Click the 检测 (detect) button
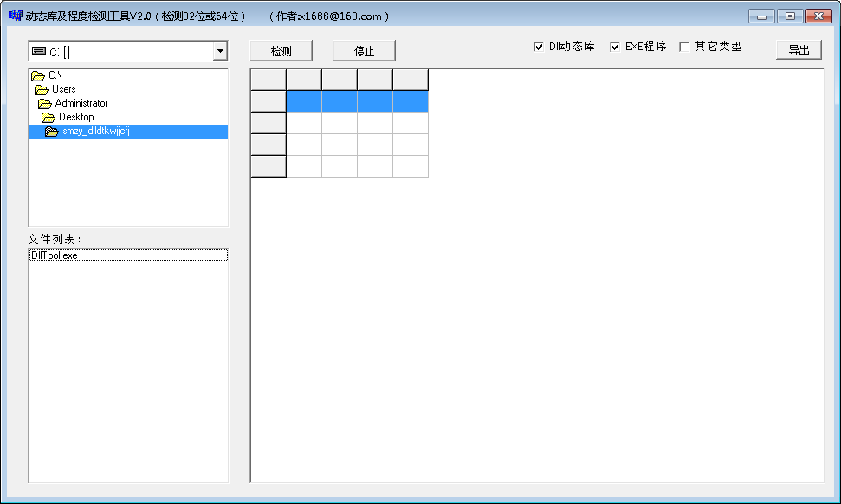Screen dimensions: 841x504 click(281, 51)
